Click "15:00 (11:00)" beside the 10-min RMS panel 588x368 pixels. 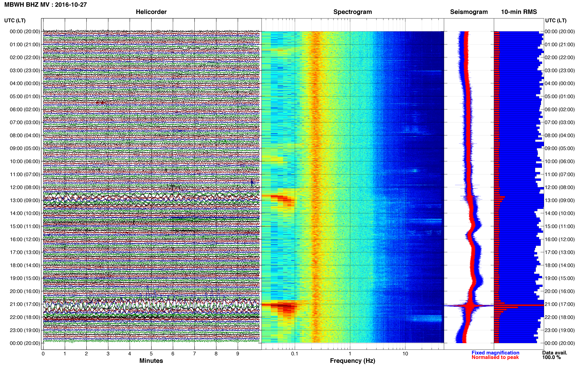(x=560, y=226)
